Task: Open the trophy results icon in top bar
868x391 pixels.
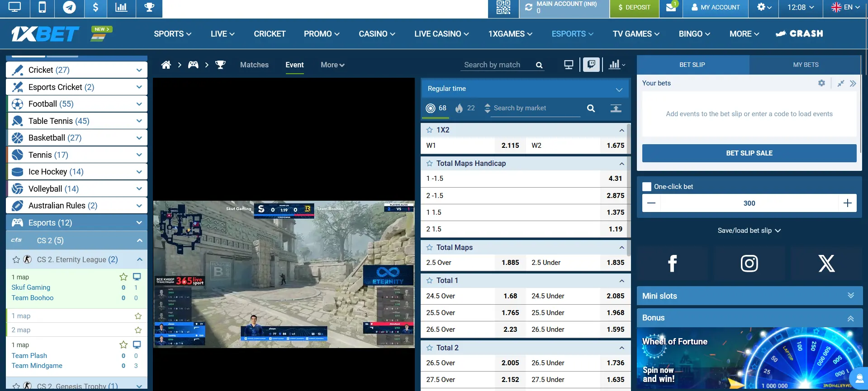Action: (149, 7)
